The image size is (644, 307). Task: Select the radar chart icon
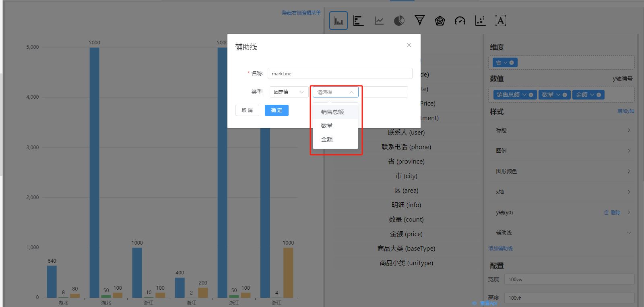pyautogui.click(x=440, y=21)
